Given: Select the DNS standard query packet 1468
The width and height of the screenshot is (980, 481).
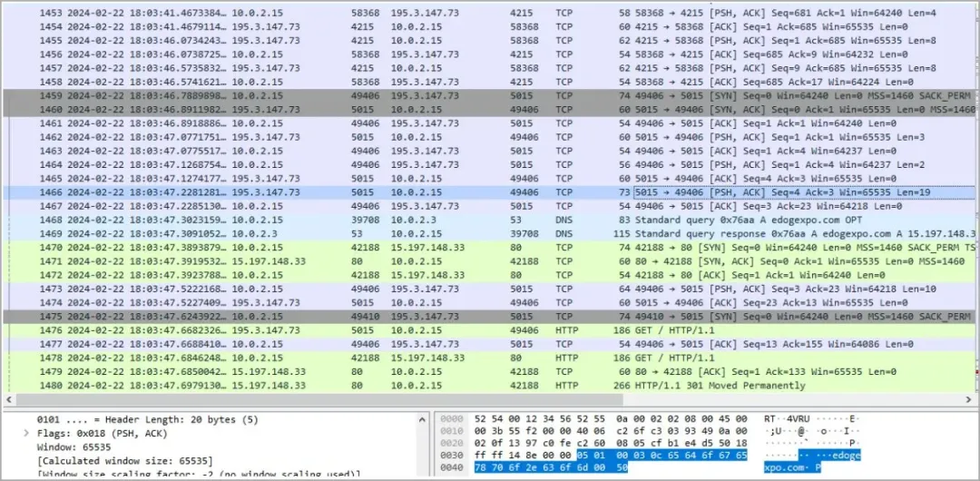Looking at the screenshot, I should click(x=363, y=220).
